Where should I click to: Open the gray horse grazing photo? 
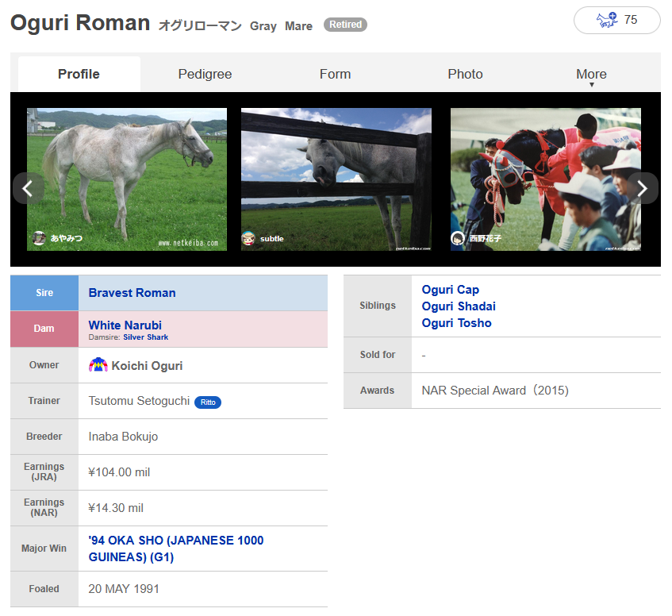tap(127, 175)
